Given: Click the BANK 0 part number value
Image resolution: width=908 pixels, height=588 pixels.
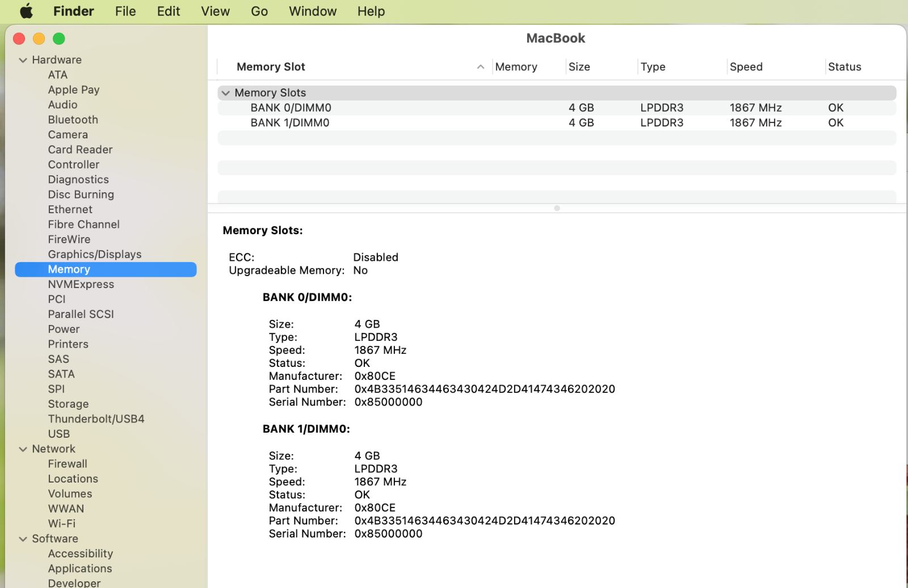Looking at the screenshot, I should (485, 389).
